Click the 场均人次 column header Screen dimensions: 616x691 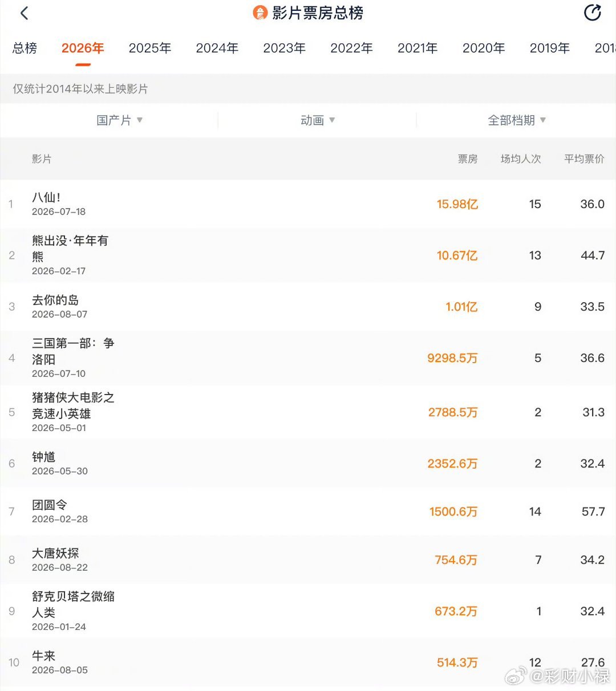click(x=521, y=159)
